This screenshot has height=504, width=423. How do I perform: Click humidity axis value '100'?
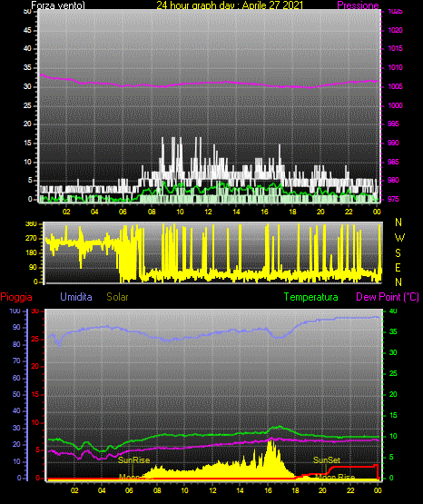(x=15, y=311)
